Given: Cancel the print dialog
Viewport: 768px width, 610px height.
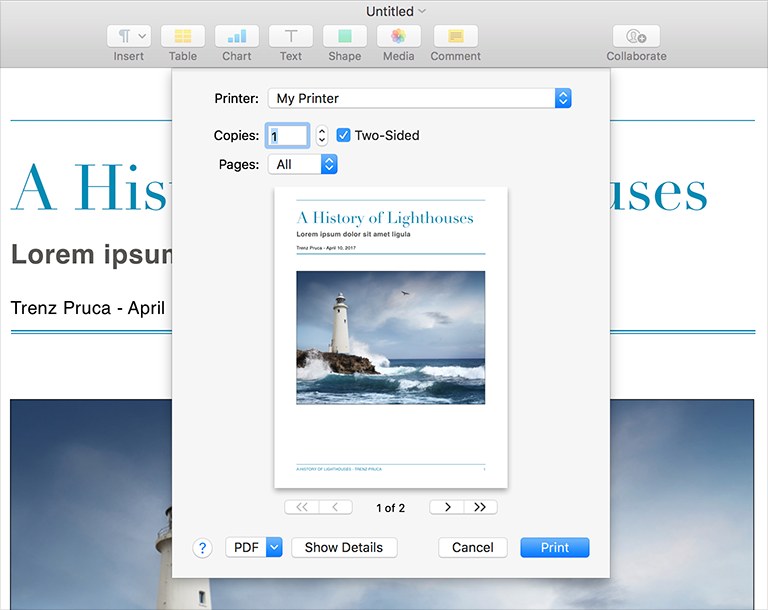Looking at the screenshot, I should 473,547.
